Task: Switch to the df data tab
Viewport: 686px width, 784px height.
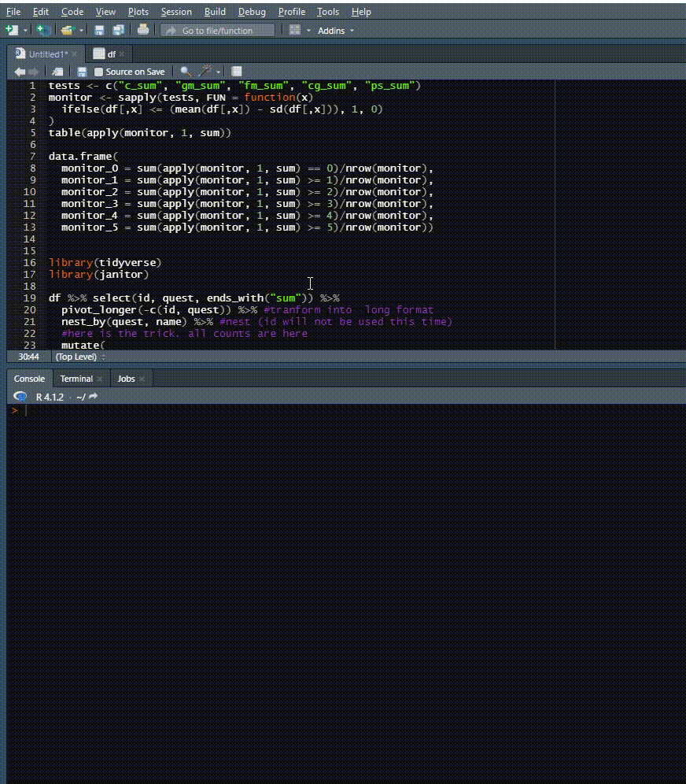Action: 111,54
